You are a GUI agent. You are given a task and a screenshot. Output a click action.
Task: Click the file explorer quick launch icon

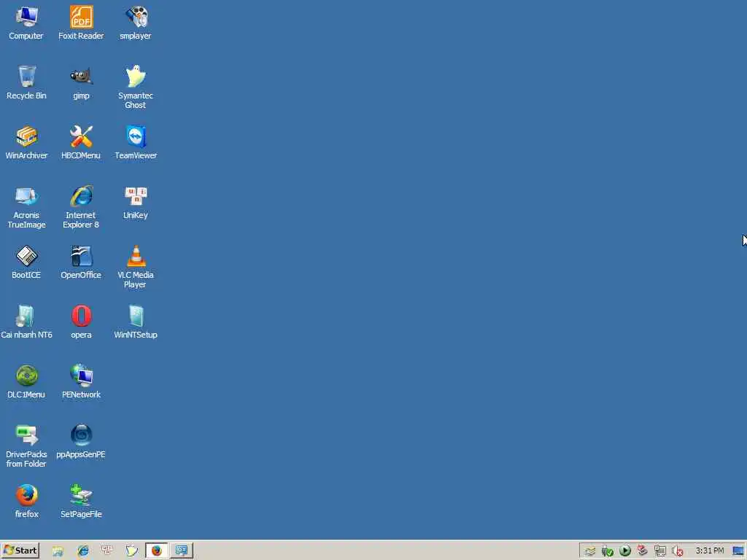coord(58,551)
